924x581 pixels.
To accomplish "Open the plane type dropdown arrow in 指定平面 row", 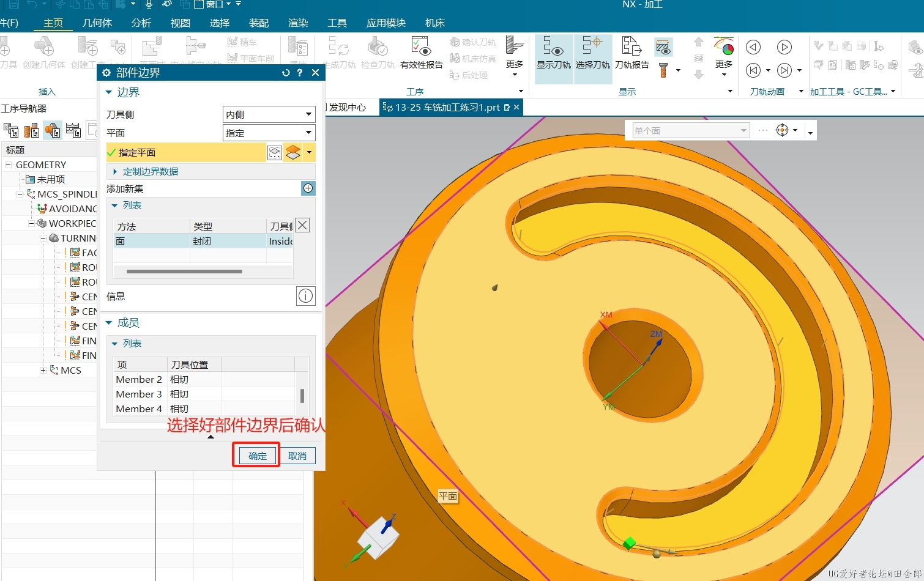I will (x=310, y=152).
